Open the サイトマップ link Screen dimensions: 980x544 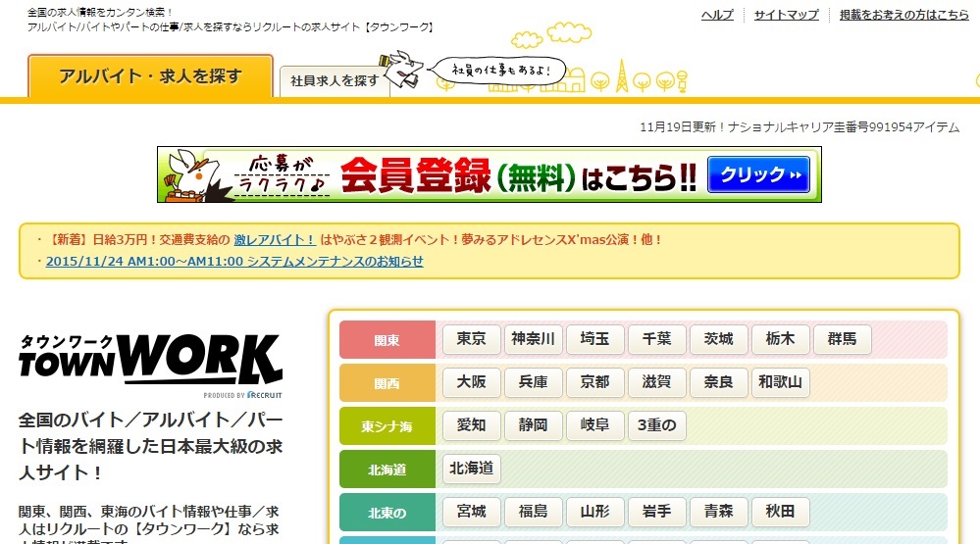point(786,15)
